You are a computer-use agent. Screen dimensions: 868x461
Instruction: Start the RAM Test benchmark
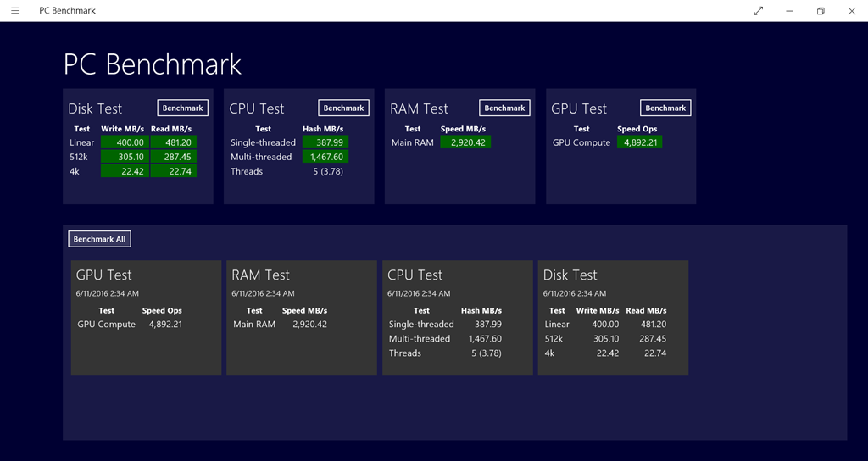[x=504, y=108]
